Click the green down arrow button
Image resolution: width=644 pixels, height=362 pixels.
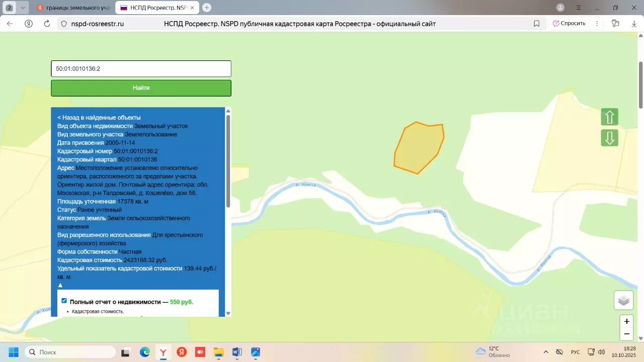pyautogui.click(x=609, y=138)
